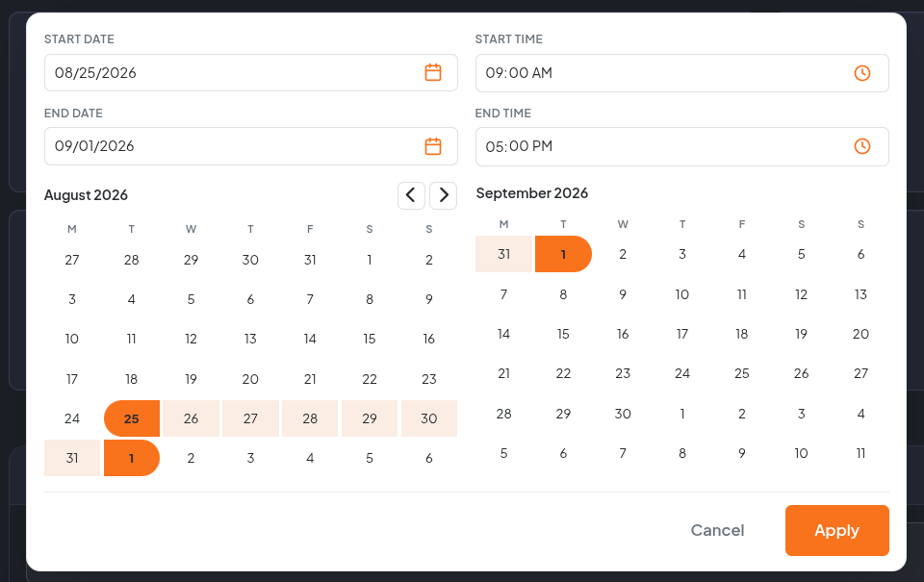Screen dimensions: 924x582
Task: Focus the Start Date field showing 08/25/2026
Action: click(x=251, y=72)
